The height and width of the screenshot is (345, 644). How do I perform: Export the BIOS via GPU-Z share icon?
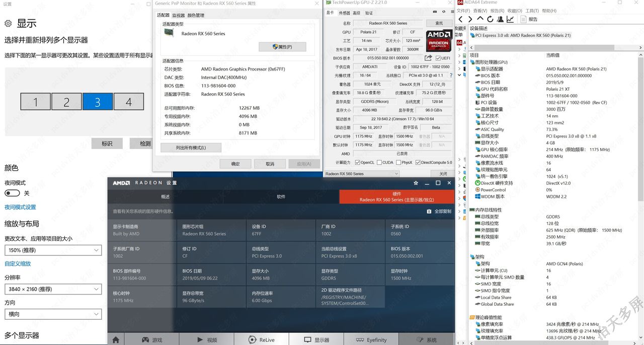[x=428, y=58]
